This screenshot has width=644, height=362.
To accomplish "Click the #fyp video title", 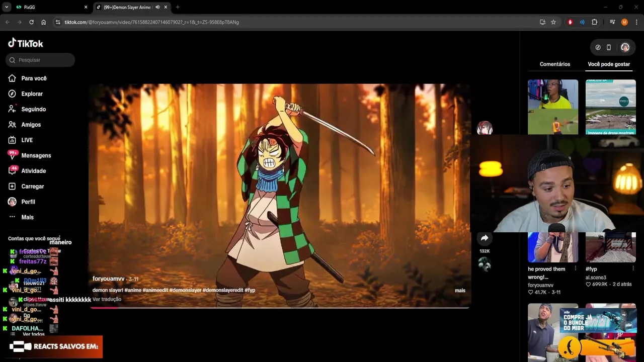I will pyautogui.click(x=591, y=269).
